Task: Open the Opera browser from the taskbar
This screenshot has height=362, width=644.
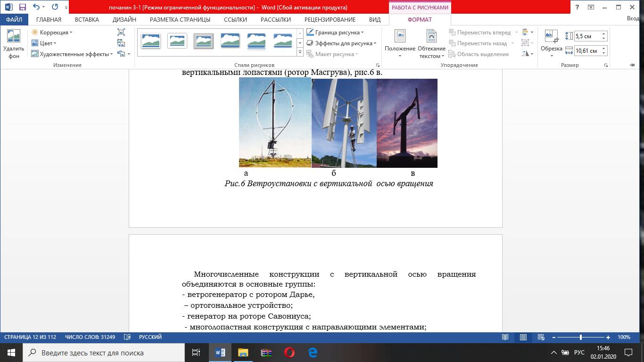Action: pyautogui.click(x=289, y=352)
